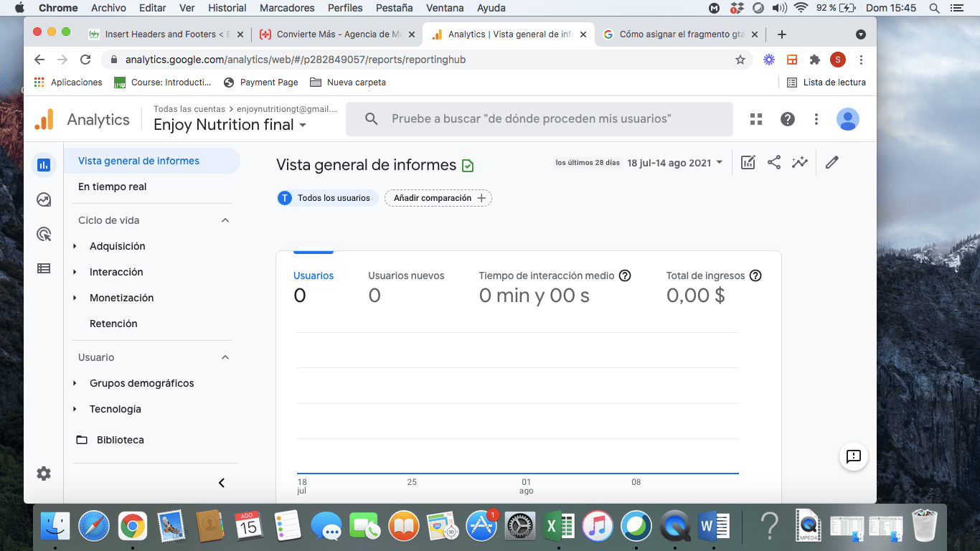980x551 pixels.
Task: Reload the page in Chrome
Action: pyautogui.click(x=85, y=60)
